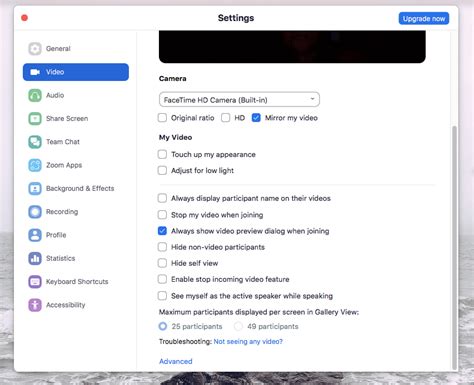The image size is (474, 385).
Task: Click the Statistics bar chart icon
Action: pyautogui.click(x=35, y=258)
